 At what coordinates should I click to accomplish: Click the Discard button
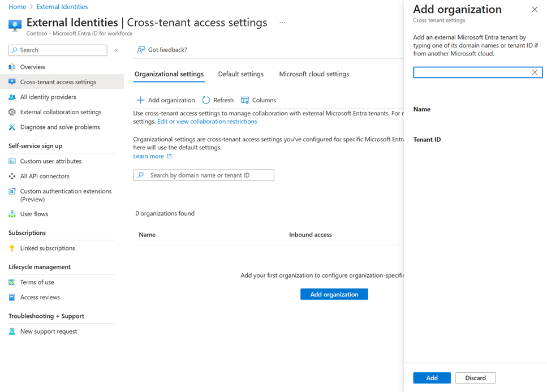(x=475, y=378)
